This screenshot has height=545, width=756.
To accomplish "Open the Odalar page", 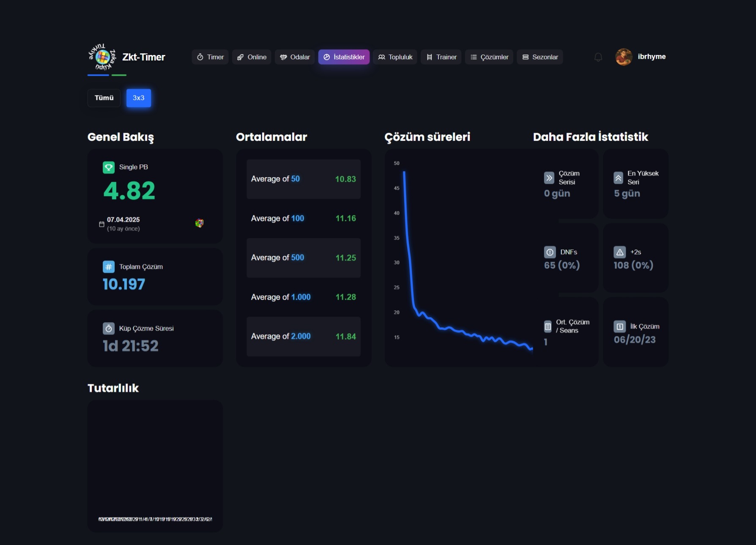I will point(295,57).
